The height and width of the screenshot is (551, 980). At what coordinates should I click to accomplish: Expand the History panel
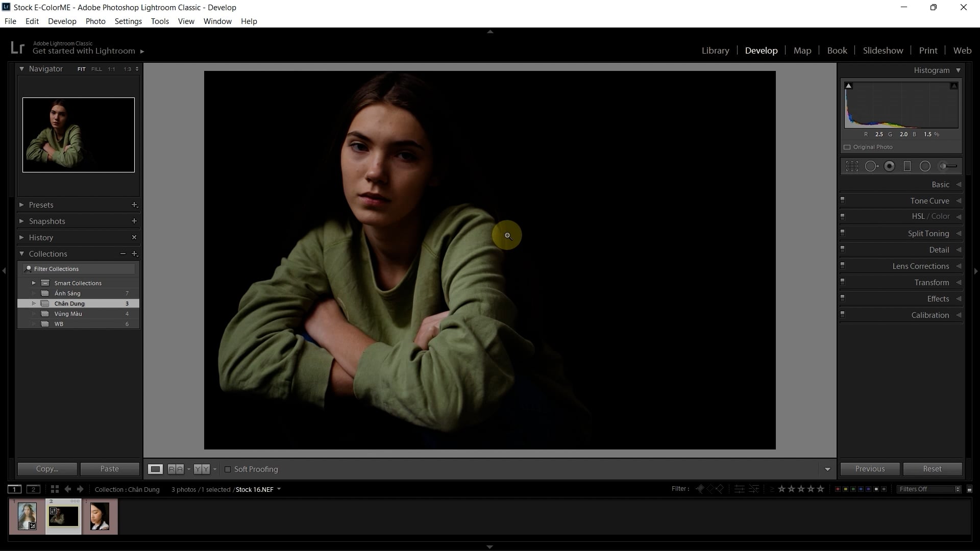(21, 238)
